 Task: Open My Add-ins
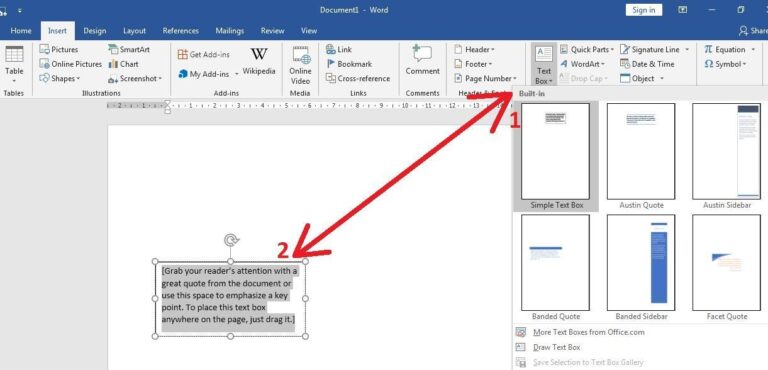click(204, 74)
